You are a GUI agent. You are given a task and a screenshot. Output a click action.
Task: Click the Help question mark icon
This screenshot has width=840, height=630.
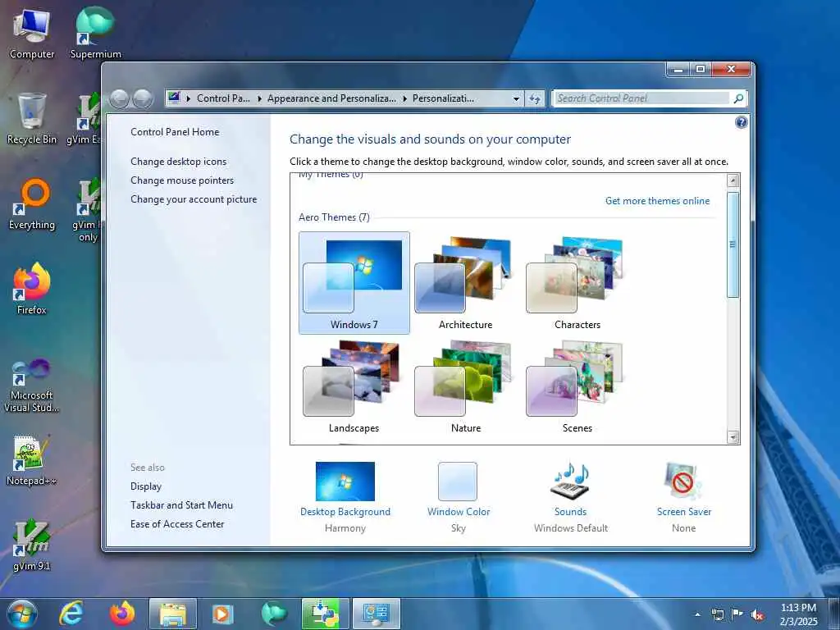(741, 122)
